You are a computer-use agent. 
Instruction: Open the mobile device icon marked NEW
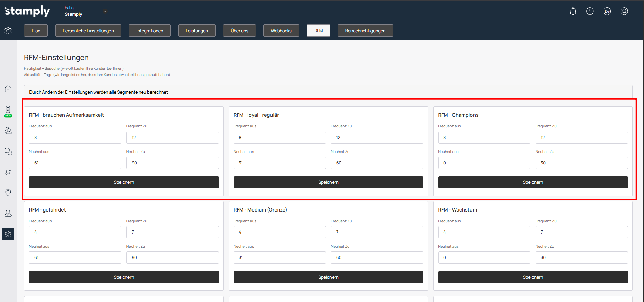click(x=8, y=110)
